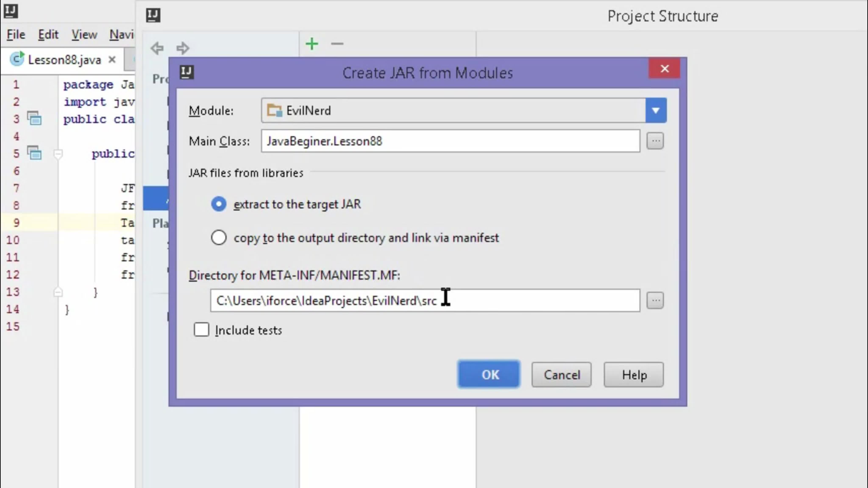
Task: Browse for Main Class with ellipsis button
Action: (x=655, y=141)
